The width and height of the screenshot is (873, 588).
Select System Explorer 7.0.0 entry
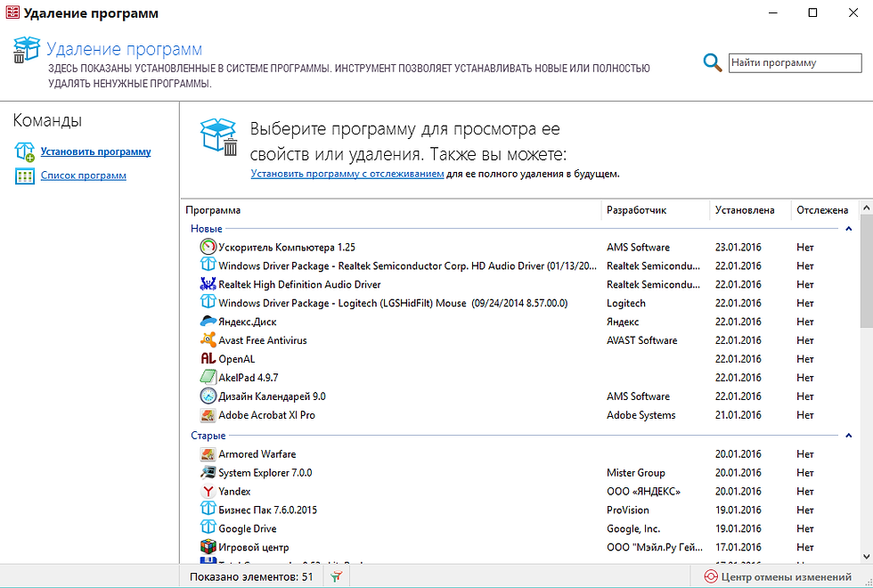(x=520, y=473)
